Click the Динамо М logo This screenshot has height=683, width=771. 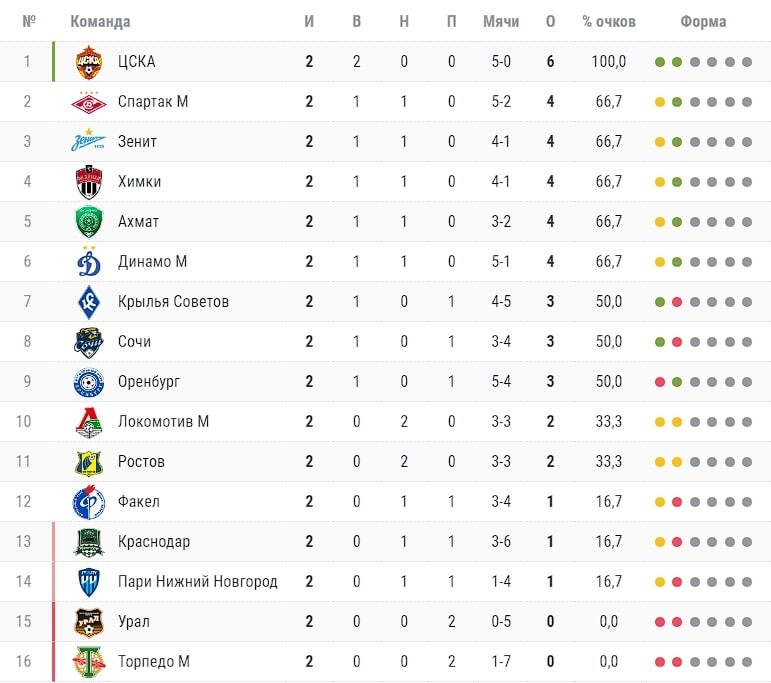pyautogui.click(x=89, y=262)
